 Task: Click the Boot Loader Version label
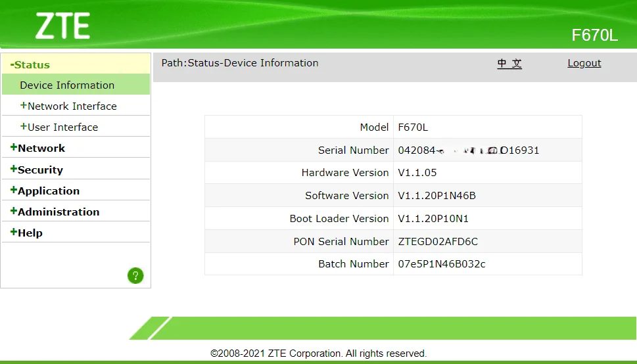[x=339, y=219]
